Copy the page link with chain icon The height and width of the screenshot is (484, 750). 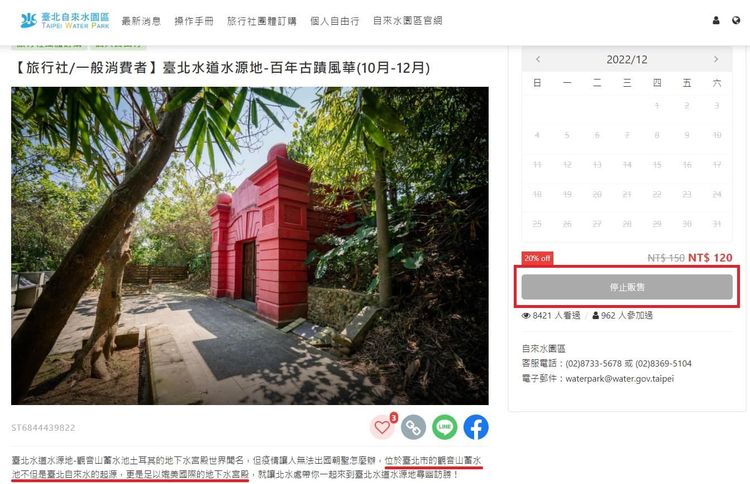pyautogui.click(x=413, y=427)
